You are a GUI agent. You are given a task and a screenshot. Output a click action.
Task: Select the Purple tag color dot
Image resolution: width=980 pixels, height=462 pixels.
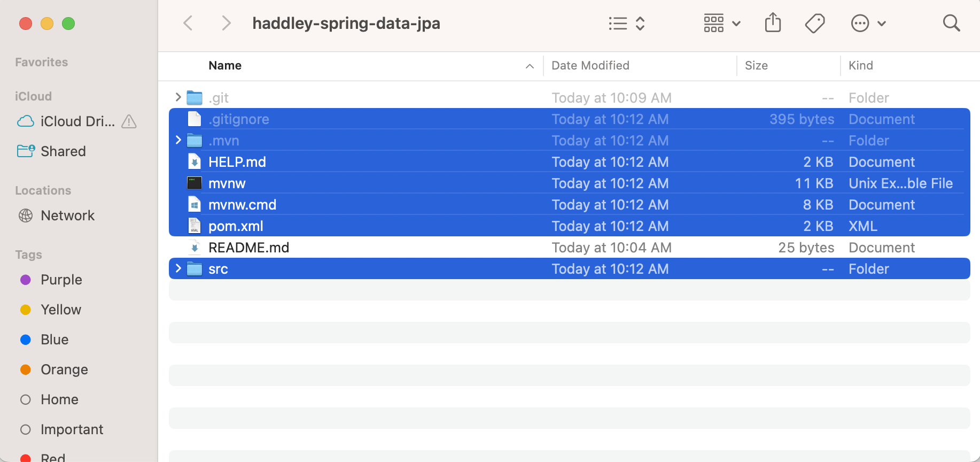click(25, 280)
